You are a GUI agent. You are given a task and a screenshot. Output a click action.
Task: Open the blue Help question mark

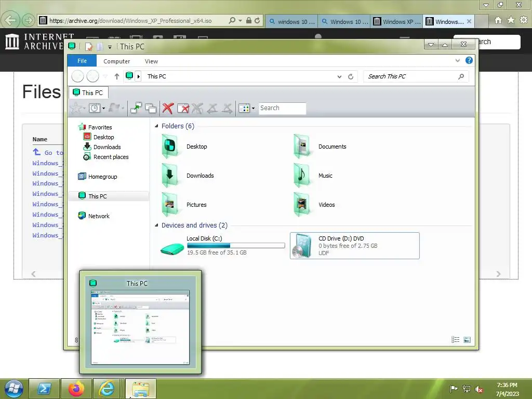(469, 60)
